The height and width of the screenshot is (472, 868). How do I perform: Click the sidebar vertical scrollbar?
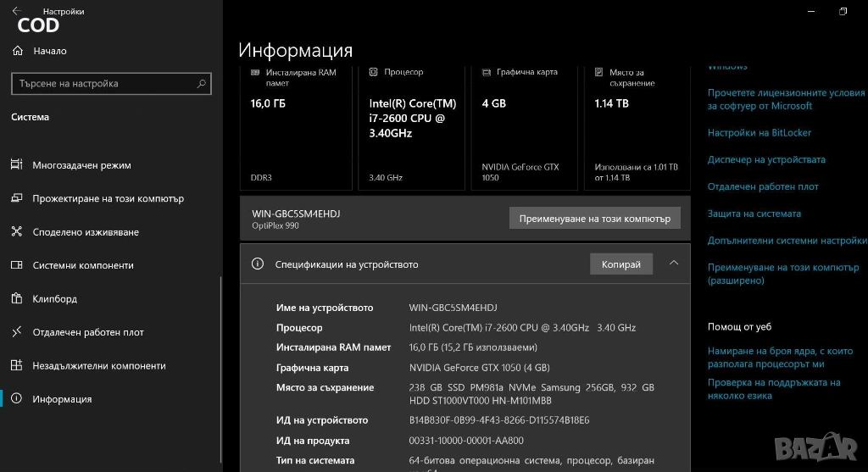[x=220, y=369]
